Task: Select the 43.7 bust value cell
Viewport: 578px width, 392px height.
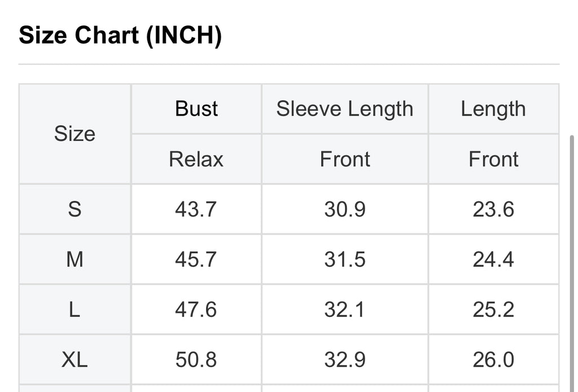Action: coord(196,209)
